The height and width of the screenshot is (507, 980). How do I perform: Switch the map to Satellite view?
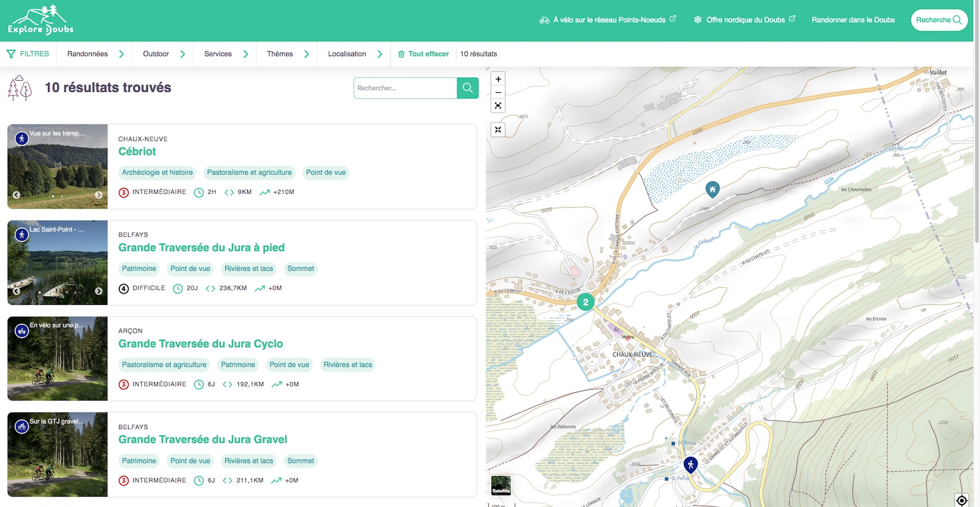(501, 485)
